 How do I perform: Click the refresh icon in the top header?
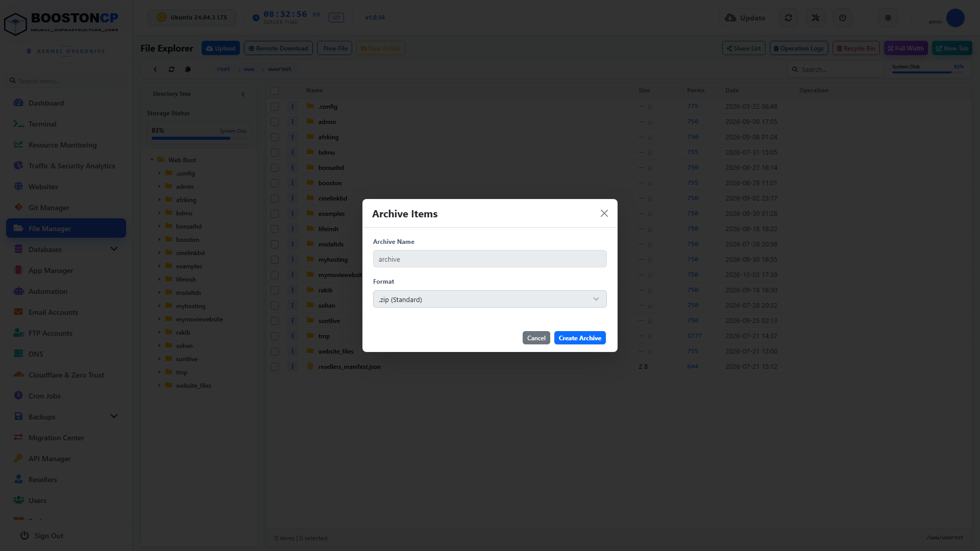pyautogui.click(x=788, y=18)
